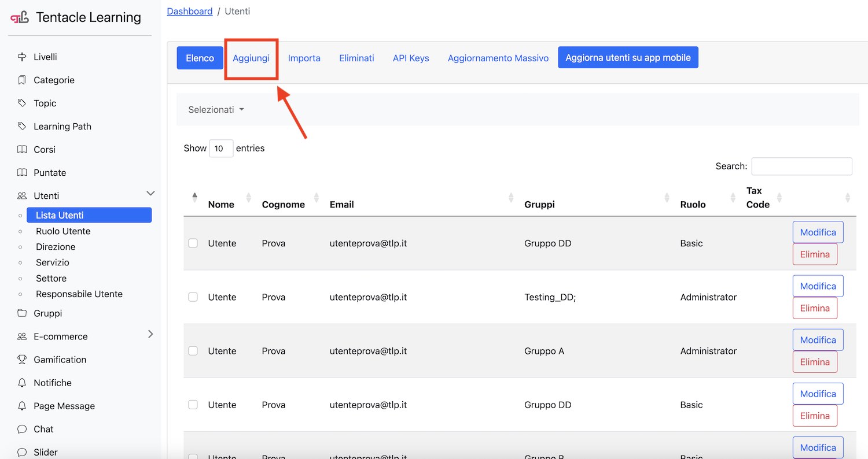Follow the Dashboard breadcrumb link
This screenshot has height=459, width=868.
point(190,11)
